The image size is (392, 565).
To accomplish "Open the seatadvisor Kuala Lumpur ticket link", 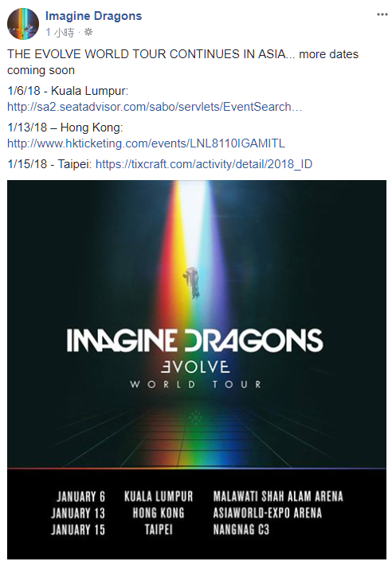I will click(155, 107).
